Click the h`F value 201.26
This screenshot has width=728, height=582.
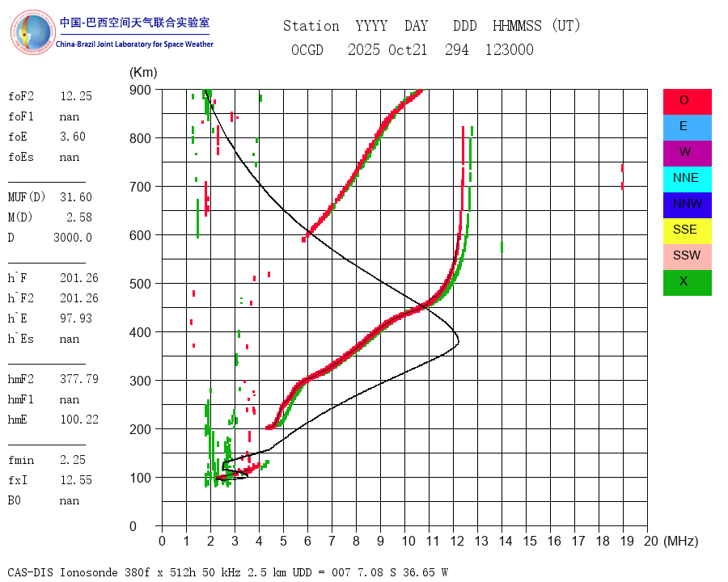click(79, 278)
